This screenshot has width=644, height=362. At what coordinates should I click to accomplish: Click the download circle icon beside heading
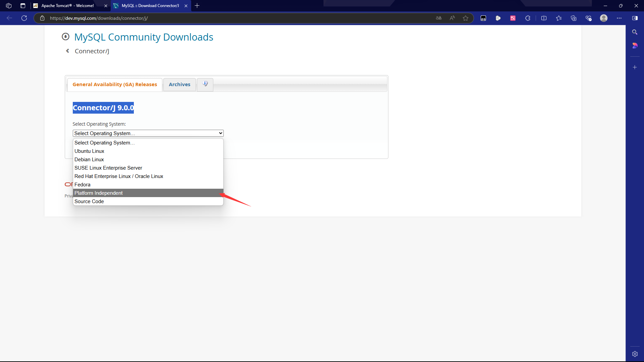(66, 37)
